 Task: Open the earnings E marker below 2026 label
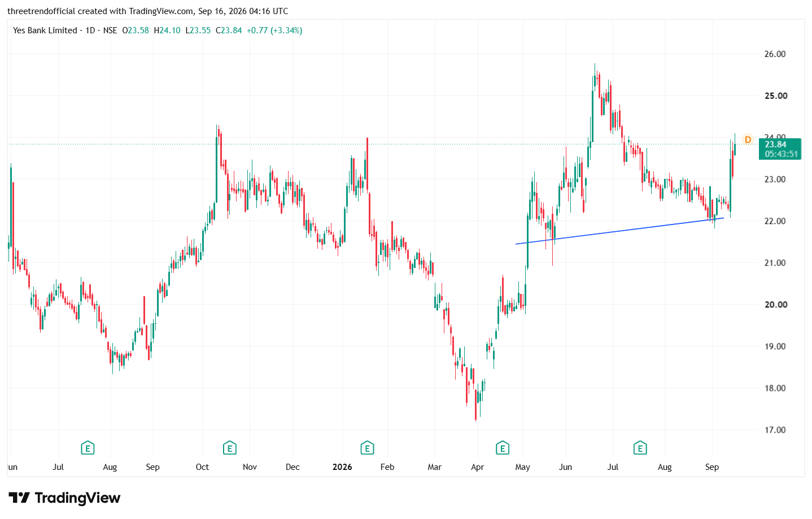[x=367, y=448]
